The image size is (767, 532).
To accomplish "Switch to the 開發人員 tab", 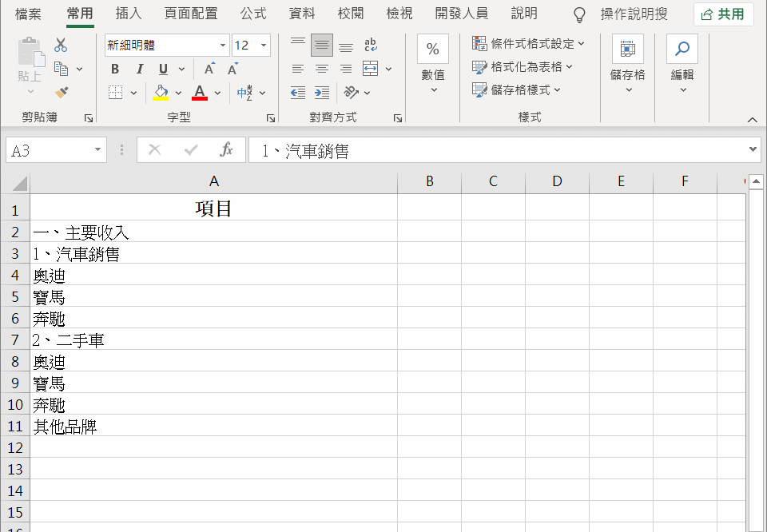I will click(462, 14).
